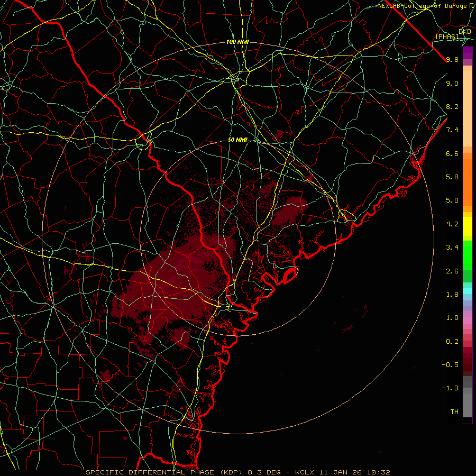Viewport: 476px width, 476px height.
Task: Click the 2.6 scale value
Action: [x=452, y=271]
